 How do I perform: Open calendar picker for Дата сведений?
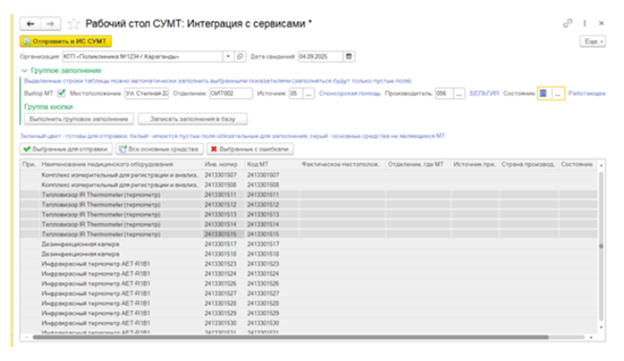pyautogui.click(x=349, y=57)
